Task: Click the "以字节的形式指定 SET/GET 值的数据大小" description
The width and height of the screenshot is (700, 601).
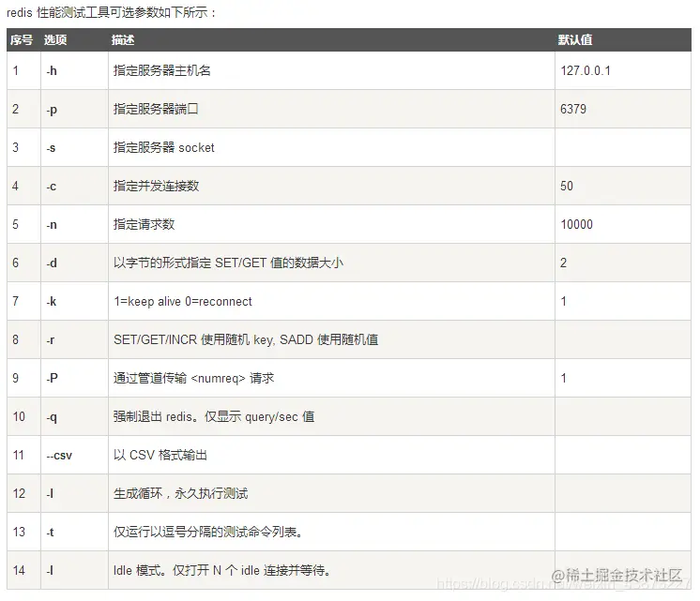Action: coord(228,263)
